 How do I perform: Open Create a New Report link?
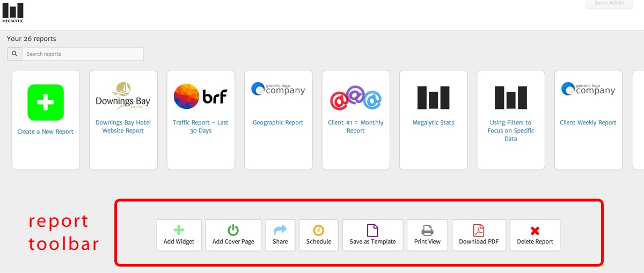(x=46, y=131)
